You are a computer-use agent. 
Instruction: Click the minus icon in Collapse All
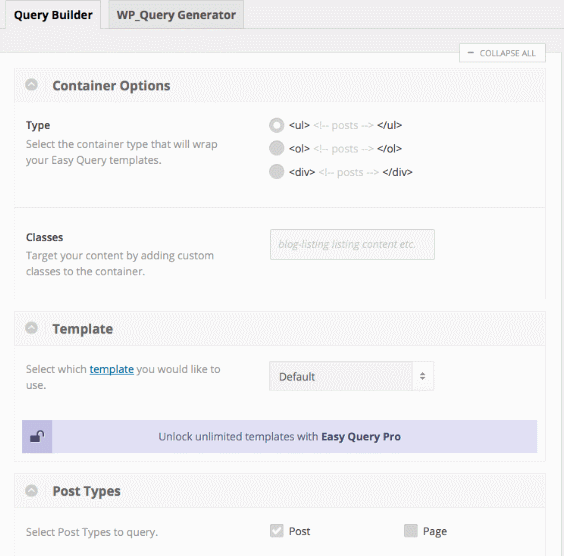click(470, 53)
